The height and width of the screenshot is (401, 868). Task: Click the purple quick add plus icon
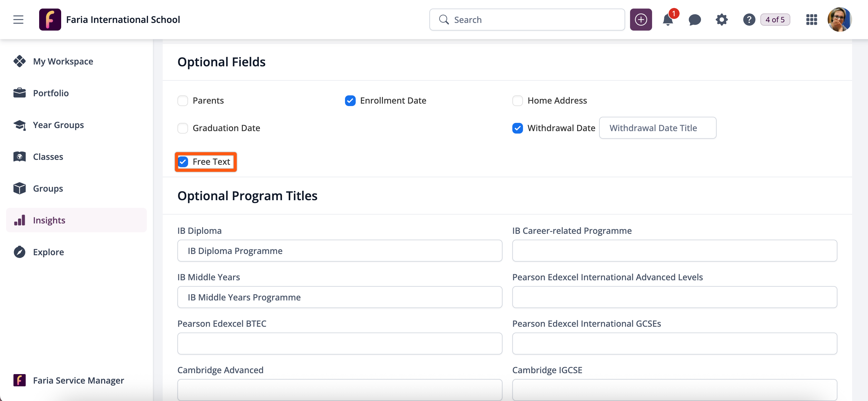point(640,20)
